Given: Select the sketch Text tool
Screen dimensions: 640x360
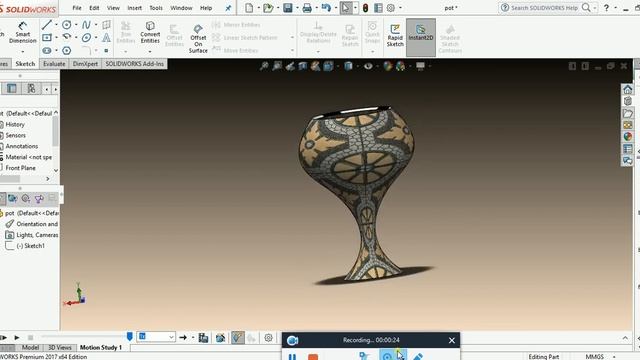Looking at the screenshot, I should pos(106,38).
